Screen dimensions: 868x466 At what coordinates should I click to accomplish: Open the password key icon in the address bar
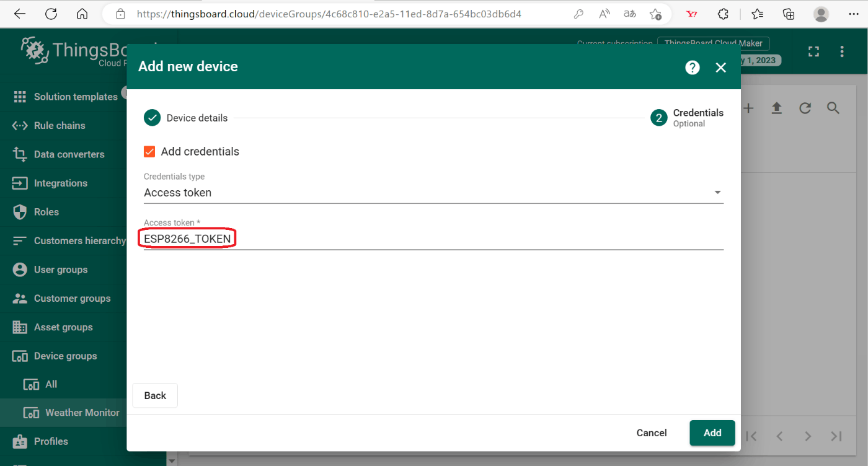coord(578,14)
